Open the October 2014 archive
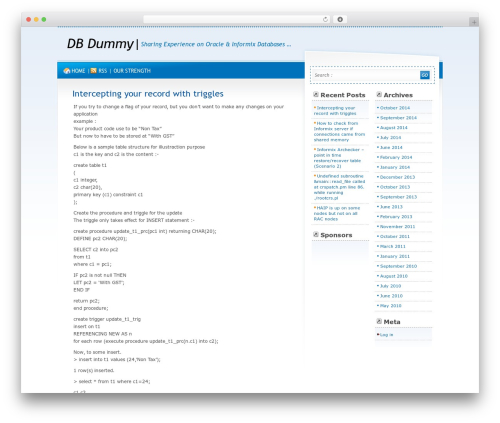 395,108
